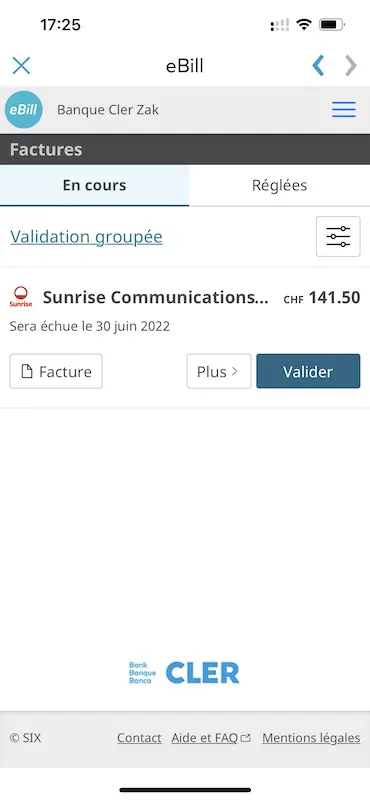Open Mentions légales link
The width and height of the screenshot is (370, 800).
click(311, 738)
